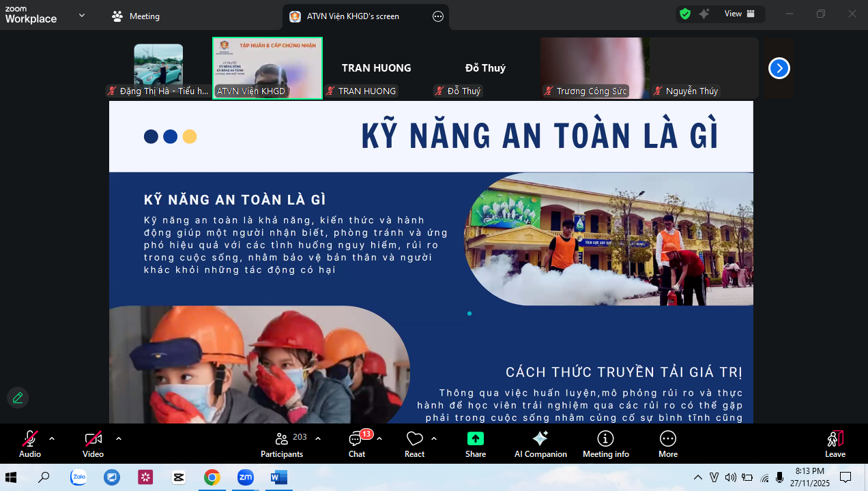Open the AI Companion panel
This screenshot has height=491, width=868.
coord(540,444)
